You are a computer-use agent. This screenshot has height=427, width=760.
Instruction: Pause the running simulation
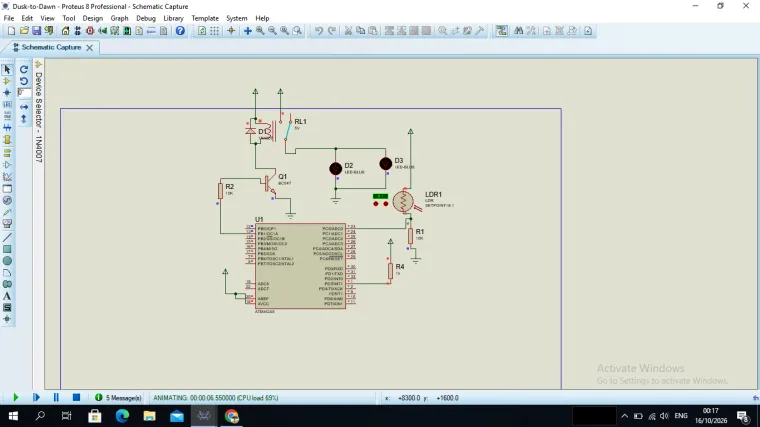pyautogui.click(x=56, y=397)
